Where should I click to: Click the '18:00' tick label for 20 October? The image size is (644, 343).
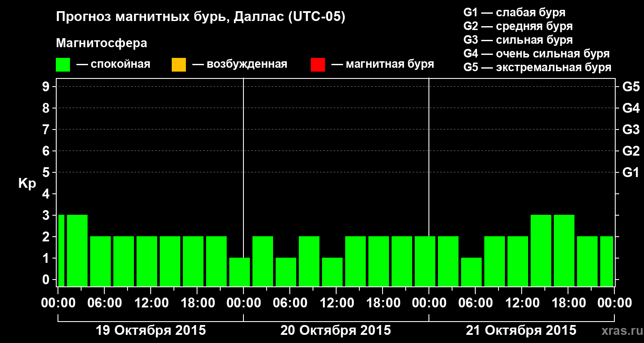[383, 303]
